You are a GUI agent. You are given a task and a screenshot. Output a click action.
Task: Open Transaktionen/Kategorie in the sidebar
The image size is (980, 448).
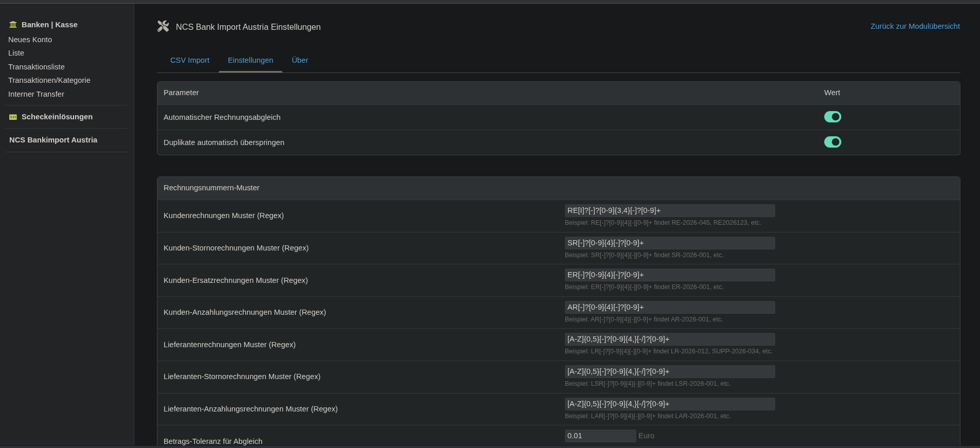tap(49, 80)
